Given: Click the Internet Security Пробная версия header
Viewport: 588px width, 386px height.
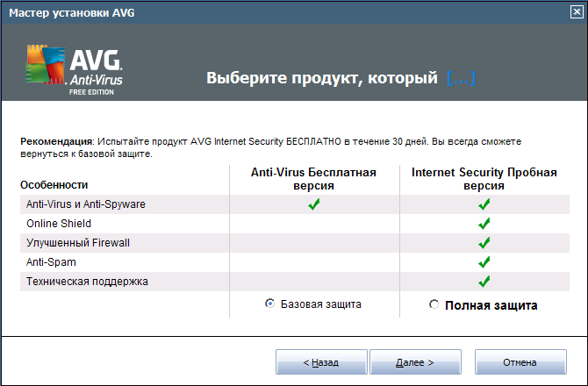Looking at the screenshot, I should coord(484,179).
